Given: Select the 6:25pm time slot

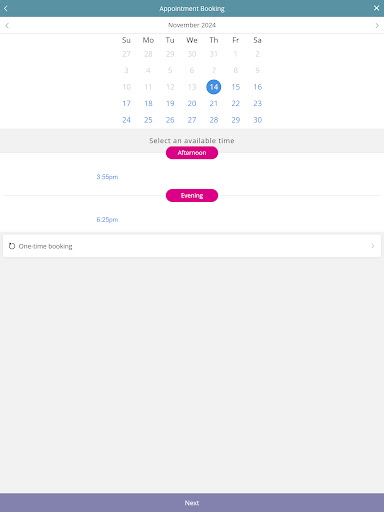Looking at the screenshot, I should tap(107, 220).
